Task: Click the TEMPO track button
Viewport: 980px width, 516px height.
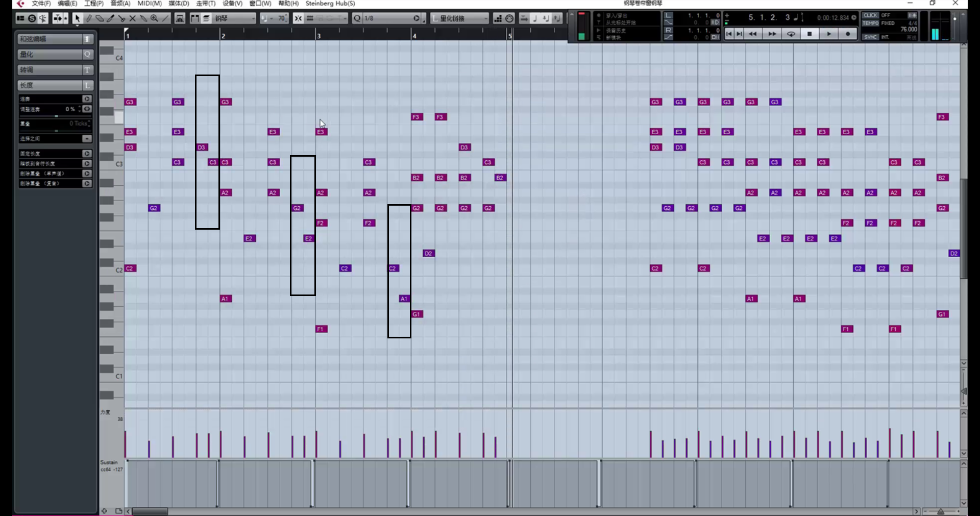Action: click(871, 23)
